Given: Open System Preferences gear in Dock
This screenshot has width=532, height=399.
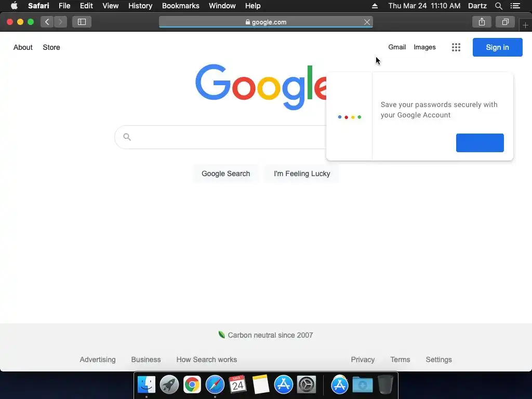Looking at the screenshot, I should click(x=307, y=385).
